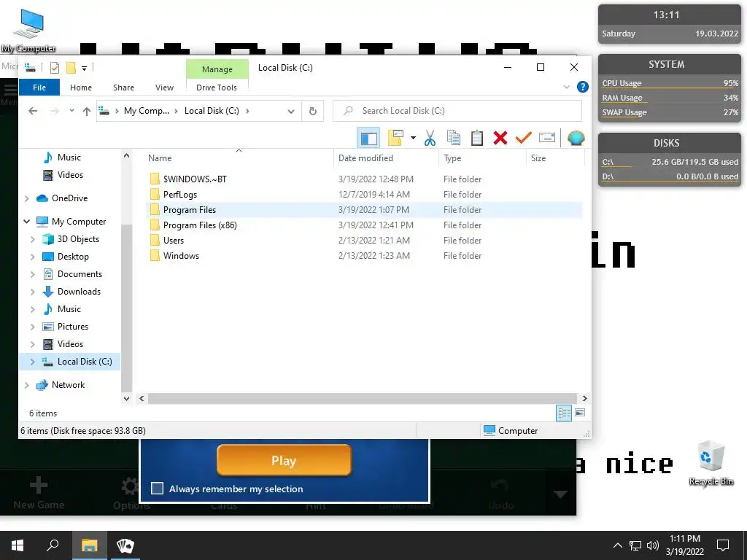Open the File menu
The height and width of the screenshot is (560, 747).
[x=39, y=87]
